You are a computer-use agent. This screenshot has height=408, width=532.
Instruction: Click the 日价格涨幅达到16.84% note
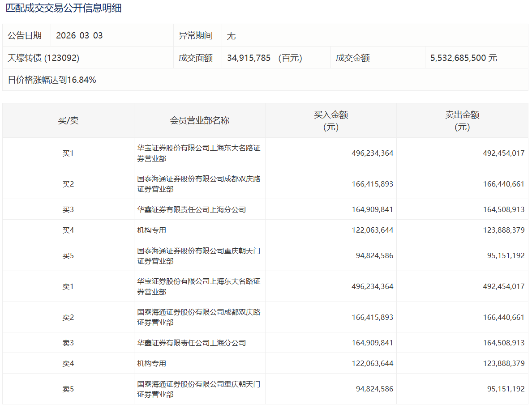pos(52,80)
